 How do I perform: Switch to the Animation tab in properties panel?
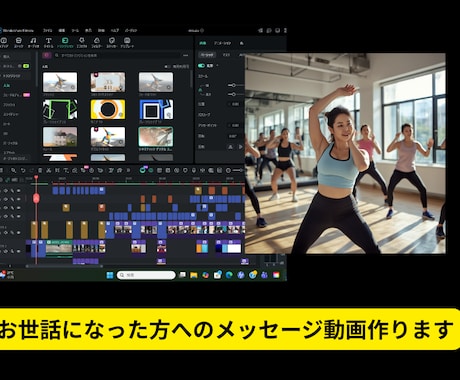pos(222,43)
